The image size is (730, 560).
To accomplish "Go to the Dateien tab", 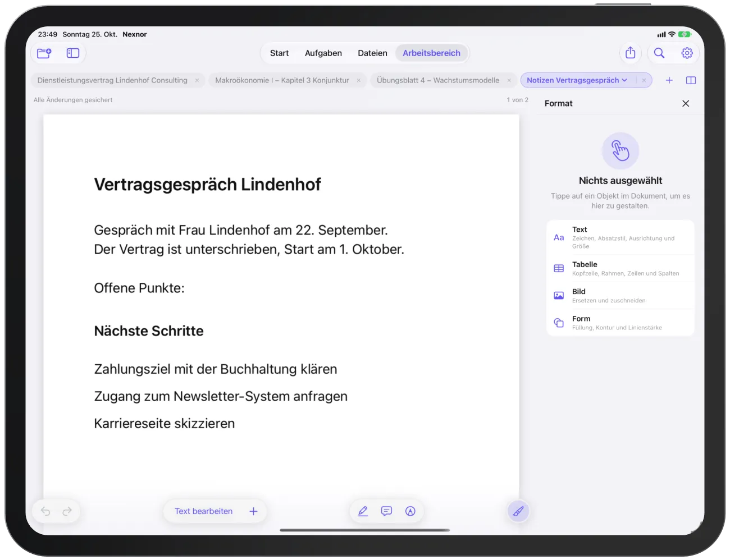I will (372, 53).
